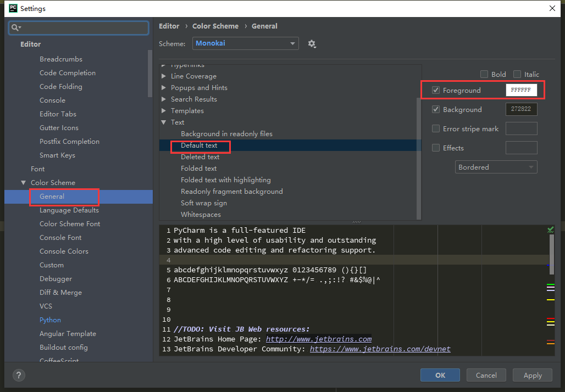
Task: Click the Apply button
Action: click(x=533, y=375)
